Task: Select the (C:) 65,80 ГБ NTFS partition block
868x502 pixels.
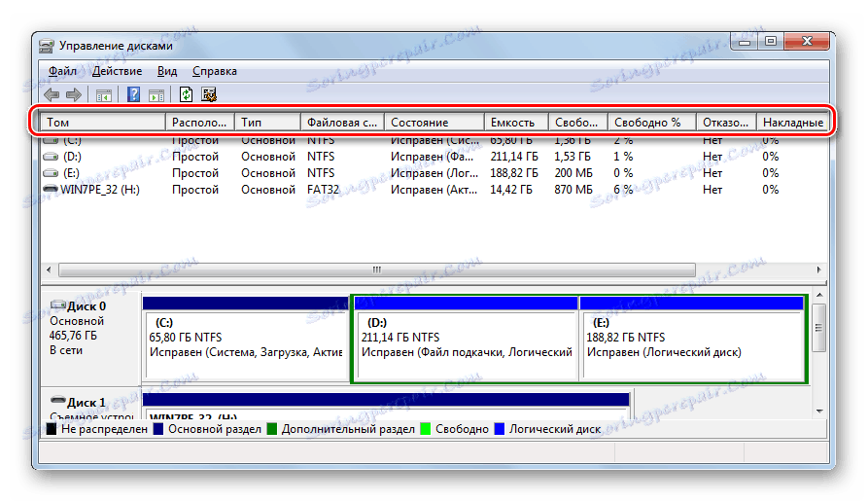Action: [245, 339]
